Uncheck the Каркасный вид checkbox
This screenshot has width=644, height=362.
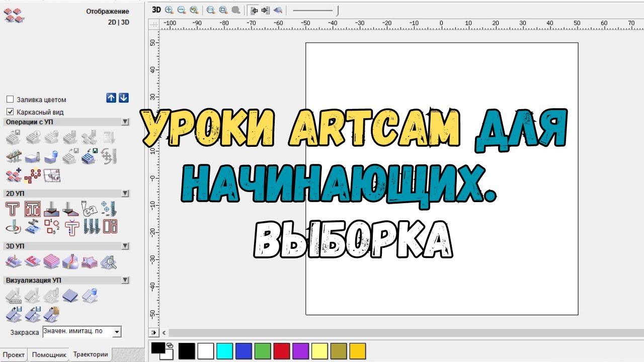tap(10, 112)
